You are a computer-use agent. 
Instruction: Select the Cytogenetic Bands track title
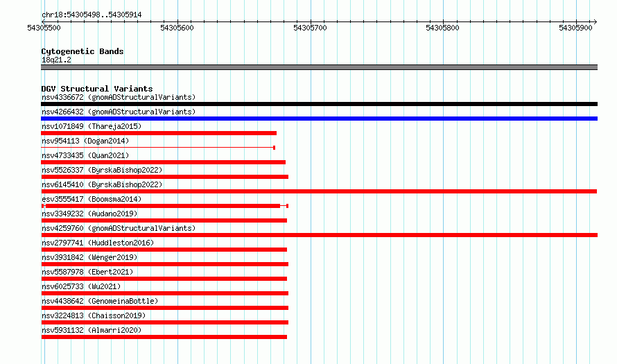82,51
